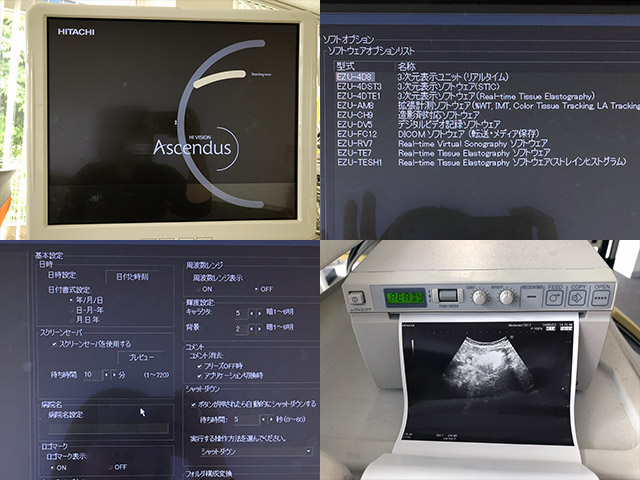This screenshot has width=640, height=480.
Task: Click the printer FEED button
Action: 554,298
